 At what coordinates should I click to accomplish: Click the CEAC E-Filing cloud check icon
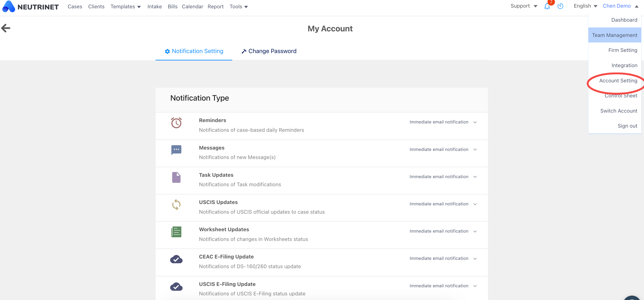click(x=176, y=259)
